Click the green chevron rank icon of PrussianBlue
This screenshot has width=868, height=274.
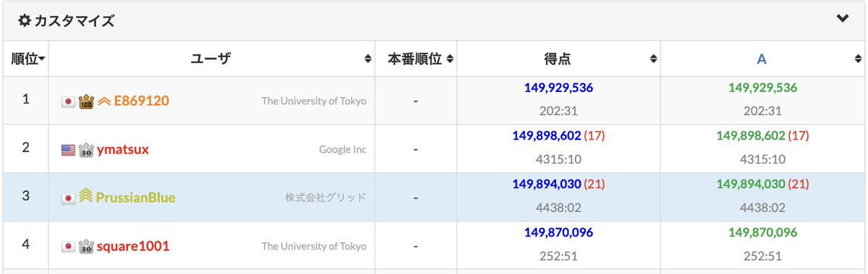click(x=86, y=197)
